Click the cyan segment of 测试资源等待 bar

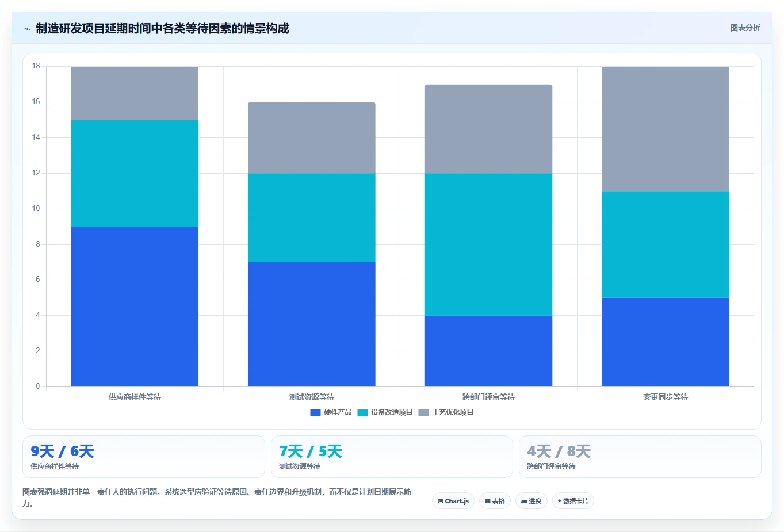312,218
